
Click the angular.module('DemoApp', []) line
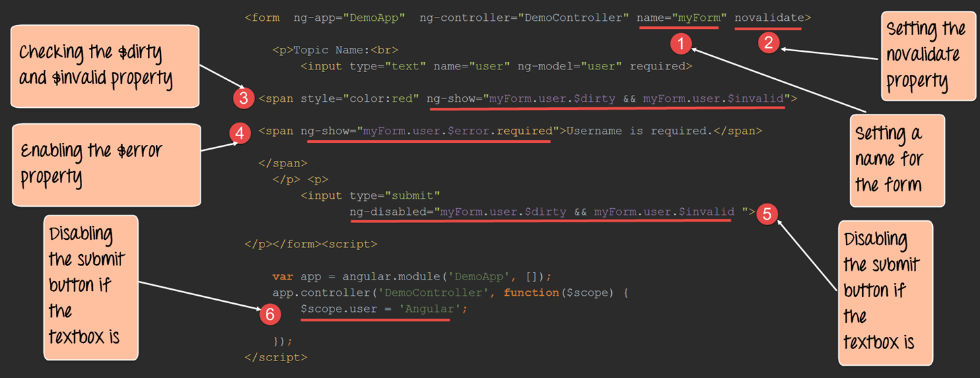pyautogui.click(x=412, y=276)
